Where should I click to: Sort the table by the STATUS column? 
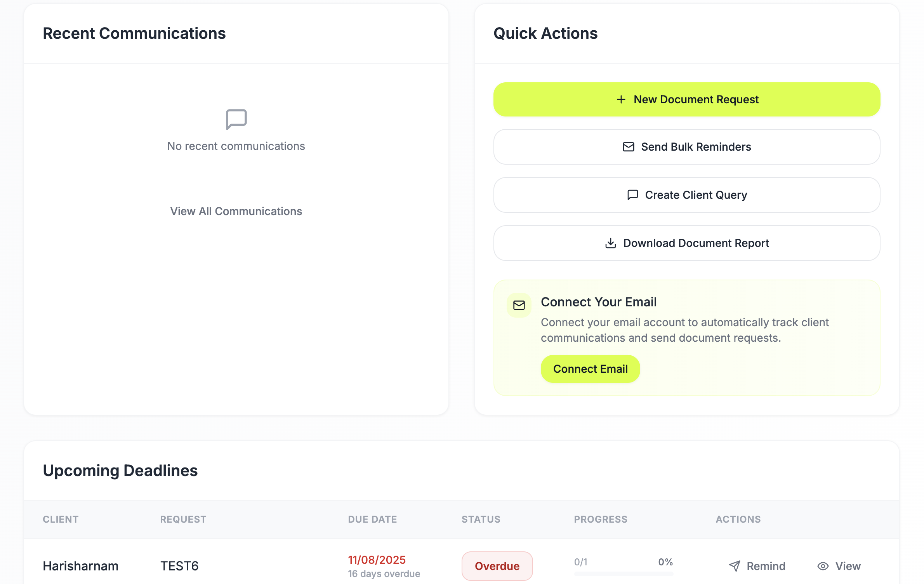pos(481,519)
